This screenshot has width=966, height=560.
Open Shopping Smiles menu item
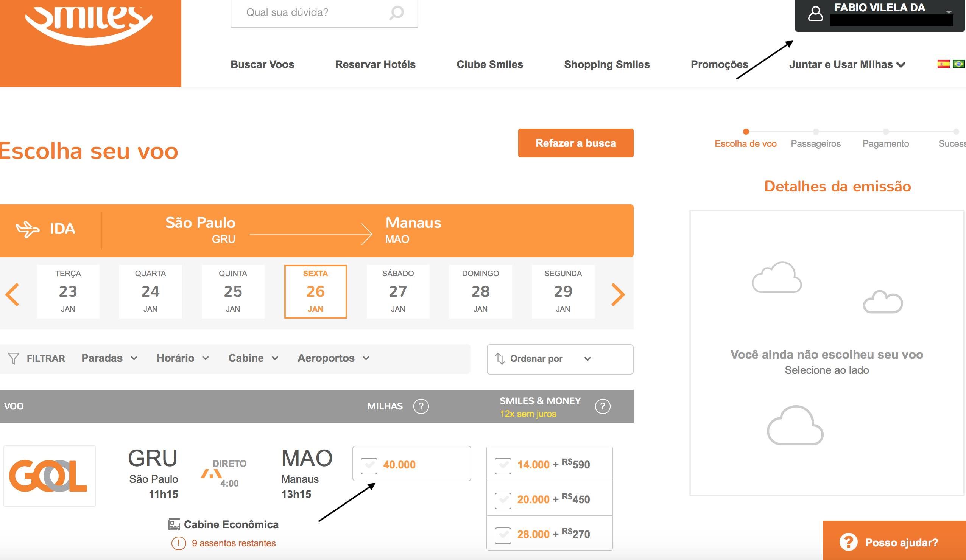coord(607,64)
